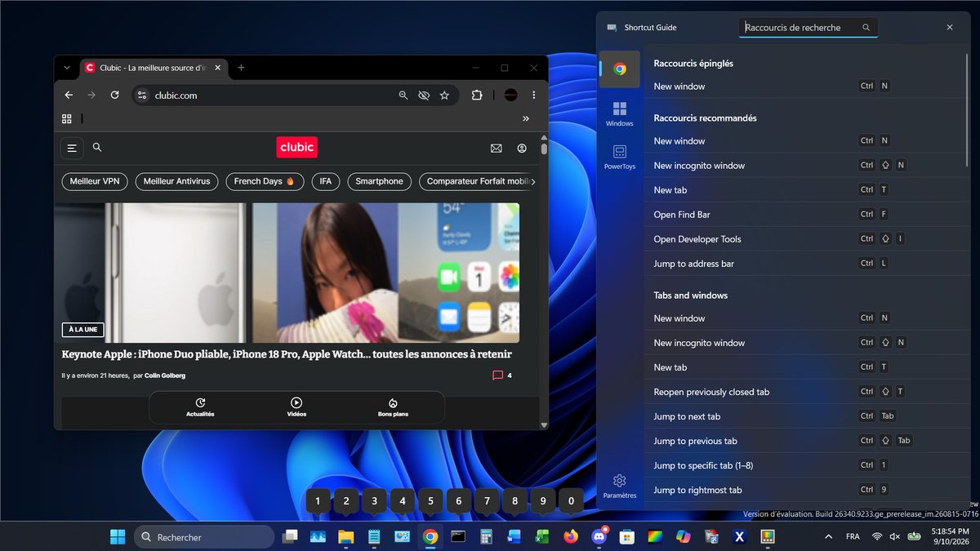The height and width of the screenshot is (551, 980).
Task: Add a new tab with the plus button
Action: [x=241, y=68]
